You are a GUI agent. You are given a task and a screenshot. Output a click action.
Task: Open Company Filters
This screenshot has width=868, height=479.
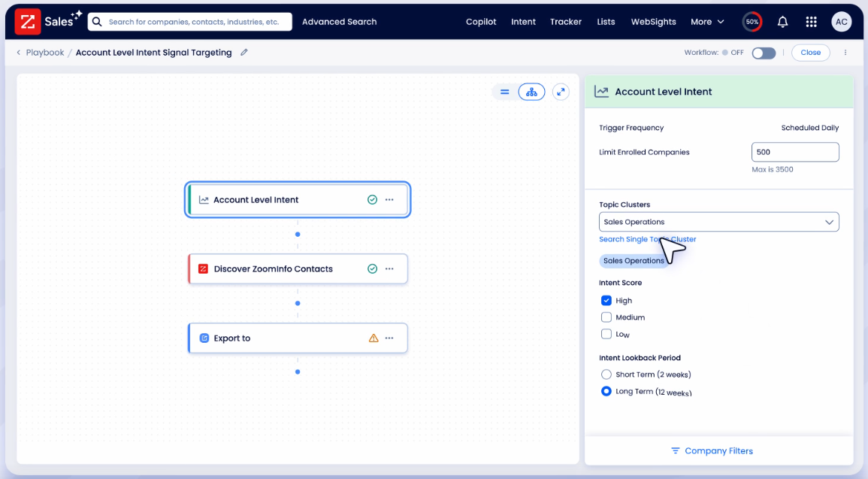tap(718, 450)
